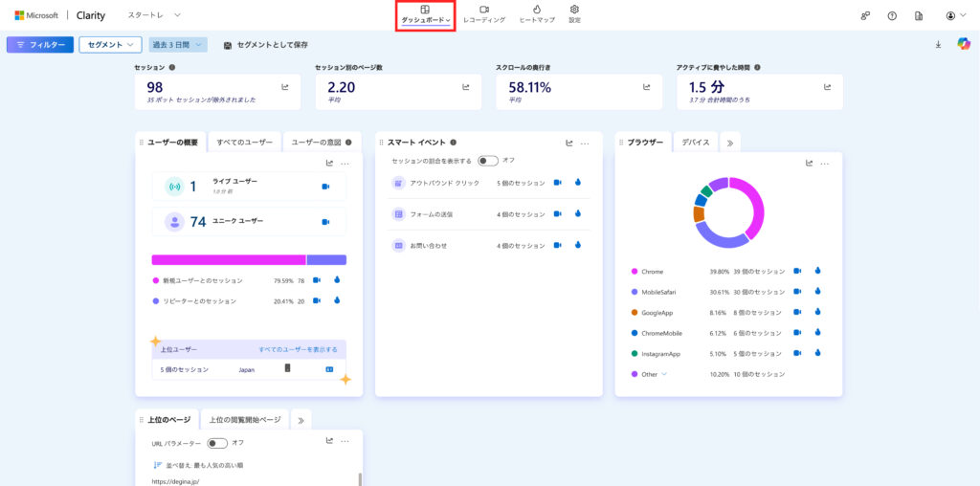Click the magenta new-user session bar
Viewport: 980px width, 486px height.
coord(228,259)
